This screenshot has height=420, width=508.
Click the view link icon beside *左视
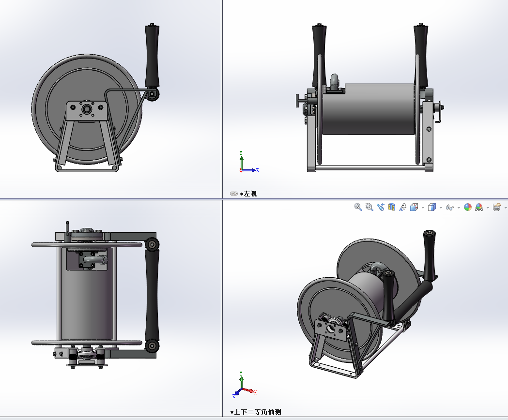pos(233,194)
